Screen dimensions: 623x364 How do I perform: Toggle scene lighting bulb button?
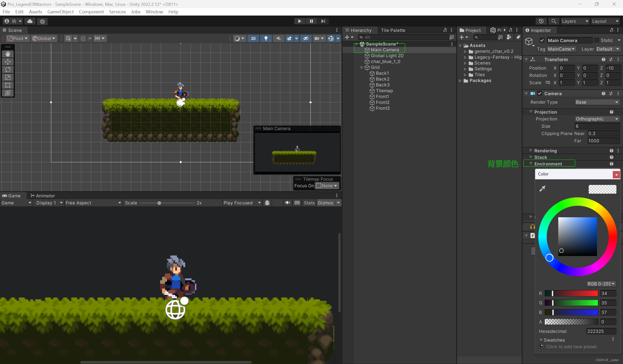266,38
